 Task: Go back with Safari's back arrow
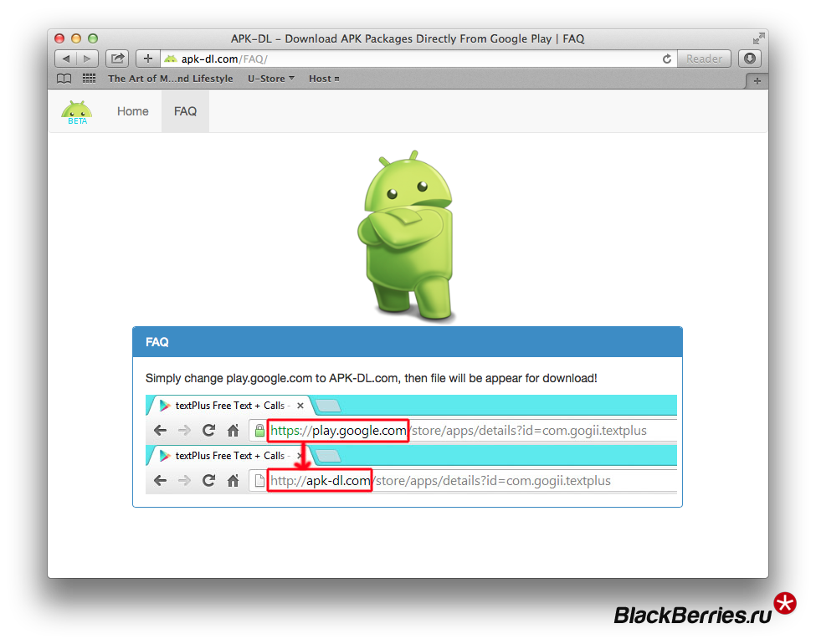[65, 59]
